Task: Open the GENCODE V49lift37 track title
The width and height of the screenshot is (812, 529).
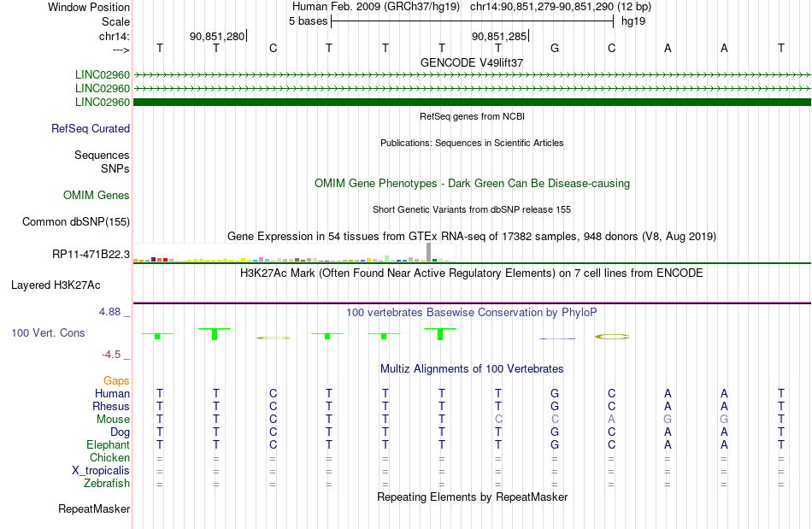Action: click(471, 62)
